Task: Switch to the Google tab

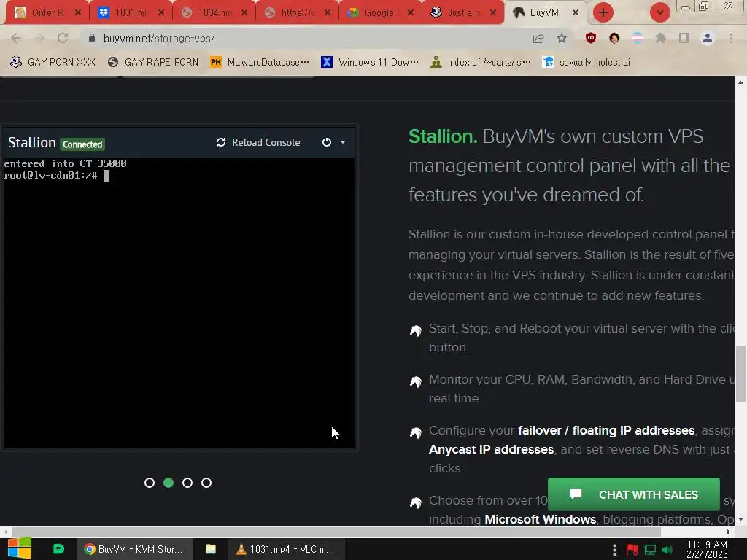Action: [374, 13]
